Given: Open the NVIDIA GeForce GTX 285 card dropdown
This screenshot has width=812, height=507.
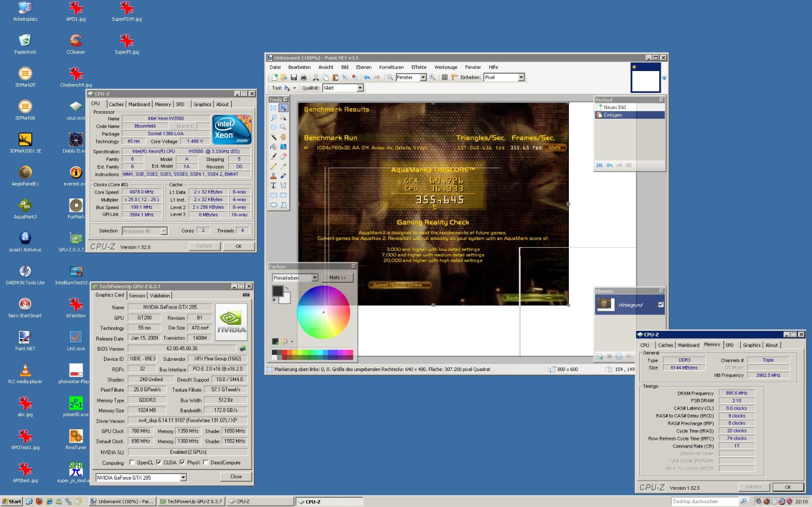Looking at the screenshot, I should 183,478.
